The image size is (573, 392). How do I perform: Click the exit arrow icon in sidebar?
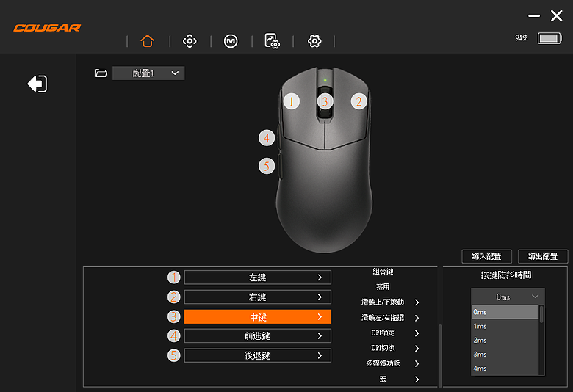tap(37, 84)
